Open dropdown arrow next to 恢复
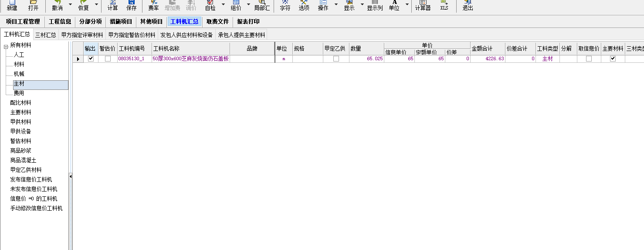The height and width of the screenshot is (250, 644). pyautogui.click(x=96, y=4)
